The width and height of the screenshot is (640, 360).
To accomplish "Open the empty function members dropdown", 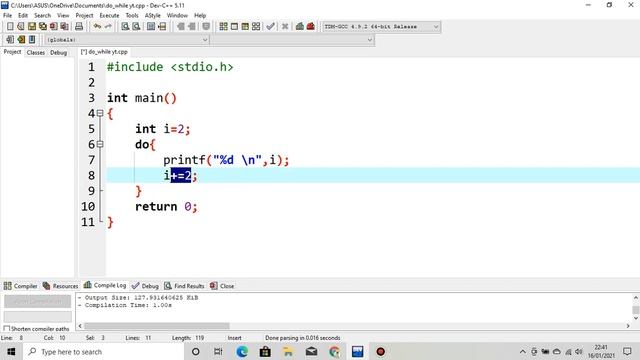I will coord(292,40).
